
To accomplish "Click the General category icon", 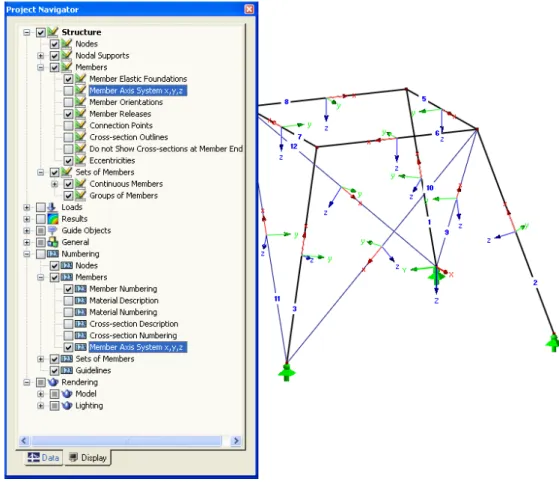I will (x=53, y=242).
